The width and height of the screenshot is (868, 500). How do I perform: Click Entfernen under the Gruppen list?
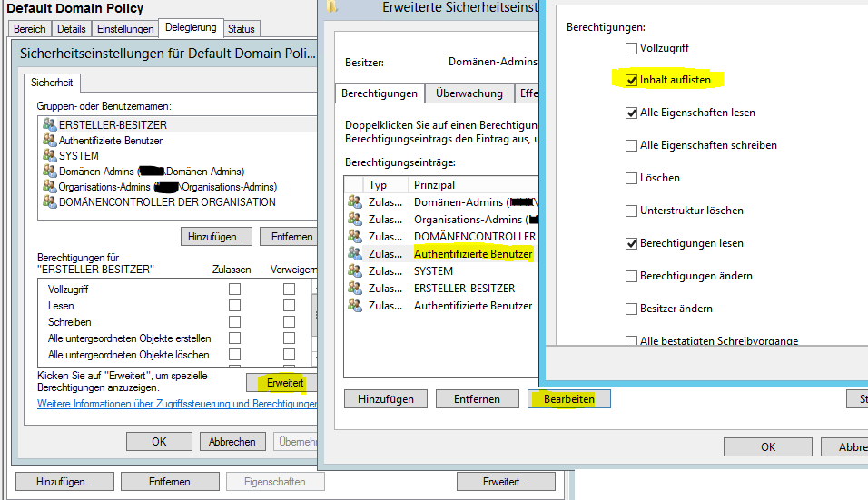coord(289,237)
